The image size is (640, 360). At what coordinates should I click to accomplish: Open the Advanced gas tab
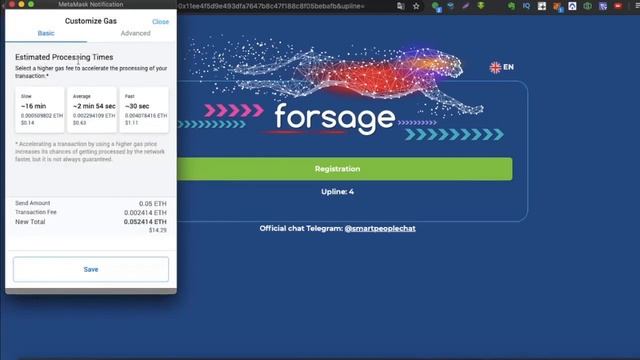136,33
